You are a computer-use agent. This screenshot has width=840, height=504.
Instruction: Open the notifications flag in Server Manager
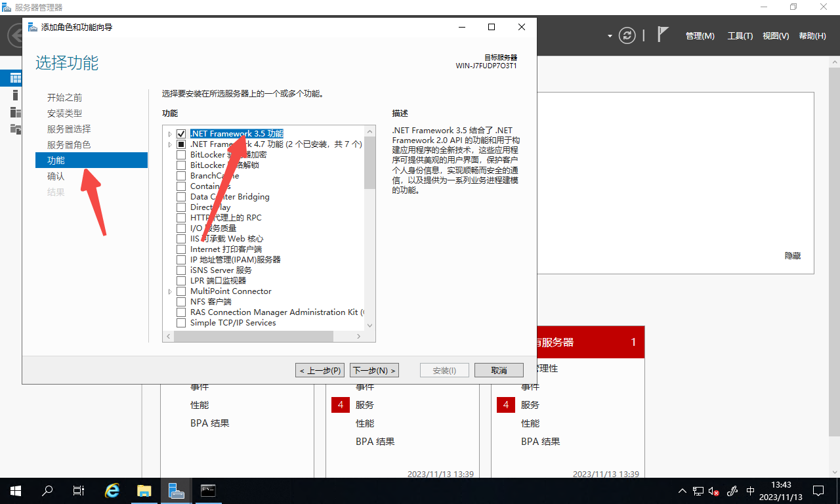[663, 35]
